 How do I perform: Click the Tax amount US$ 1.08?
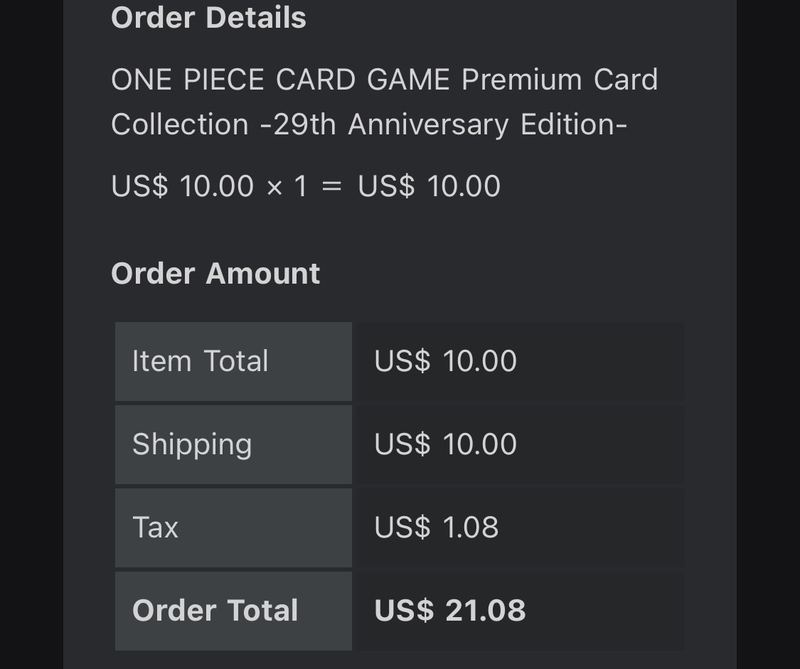[x=436, y=527]
